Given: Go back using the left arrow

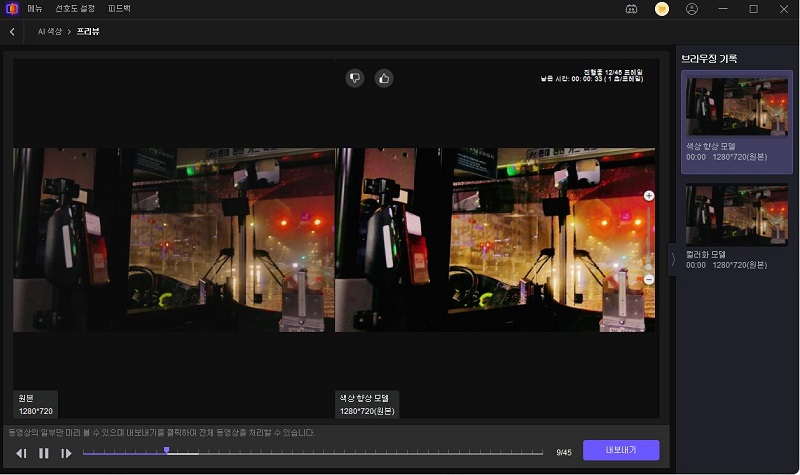Looking at the screenshot, I should 12,32.
